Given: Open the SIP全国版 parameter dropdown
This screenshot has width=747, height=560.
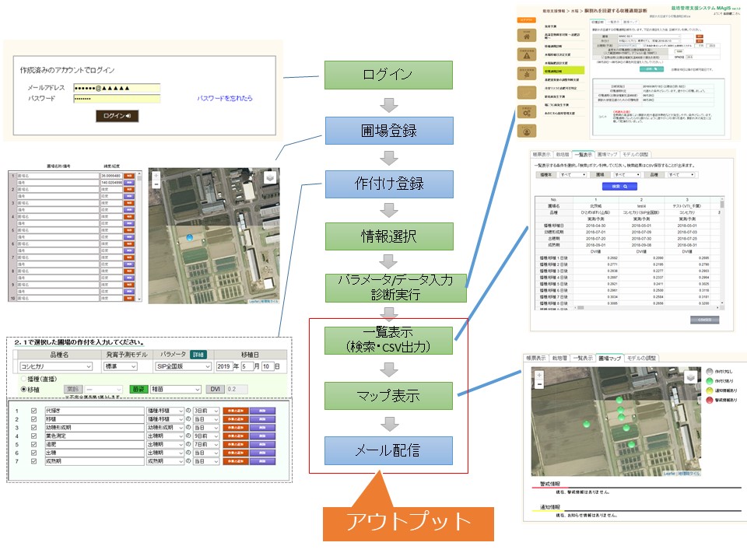Looking at the screenshot, I should [x=183, y=366].
